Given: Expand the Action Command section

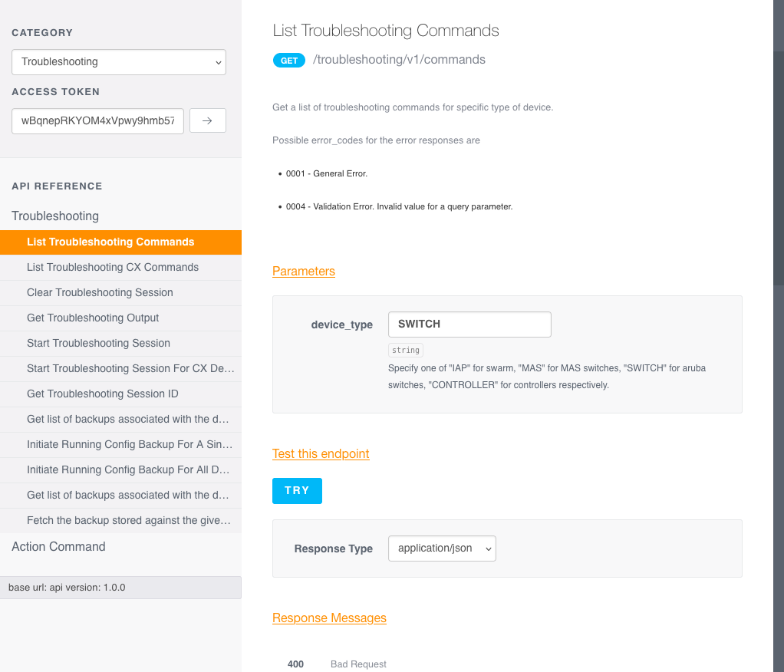Looking at the screenshot, I should pos(58,547).
